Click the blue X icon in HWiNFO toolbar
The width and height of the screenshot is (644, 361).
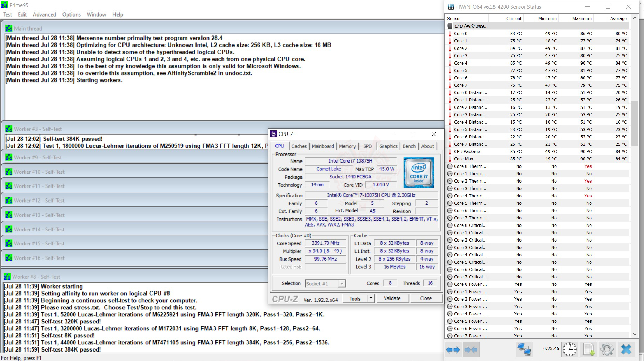coord(626,350)
